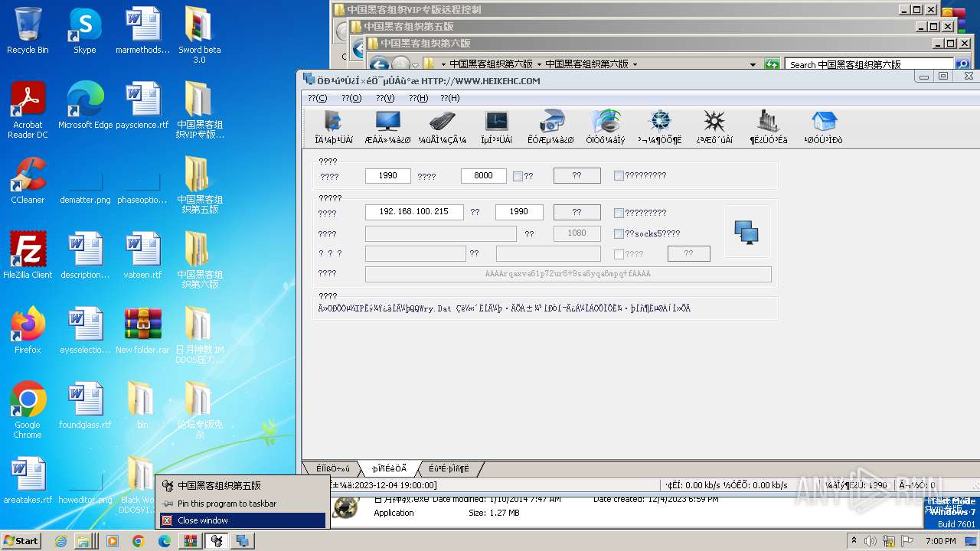Viewport: 980px width, 551px height.
Task: Switch to the first bottom tab
Action: coord(333,468)
